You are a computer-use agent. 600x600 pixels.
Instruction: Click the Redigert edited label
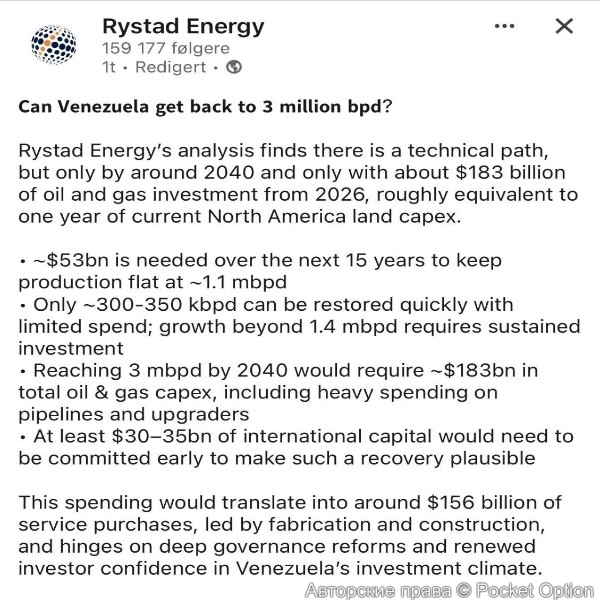coord(170,68)
